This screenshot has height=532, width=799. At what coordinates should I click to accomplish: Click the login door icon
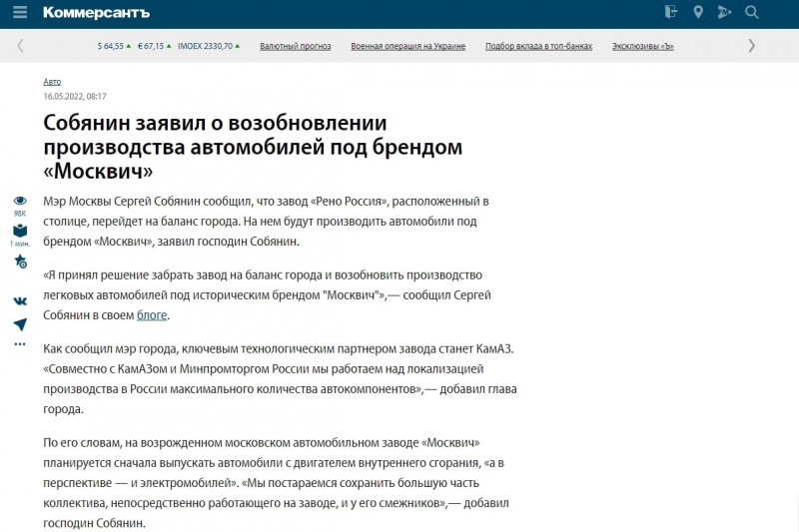point(671,12)
